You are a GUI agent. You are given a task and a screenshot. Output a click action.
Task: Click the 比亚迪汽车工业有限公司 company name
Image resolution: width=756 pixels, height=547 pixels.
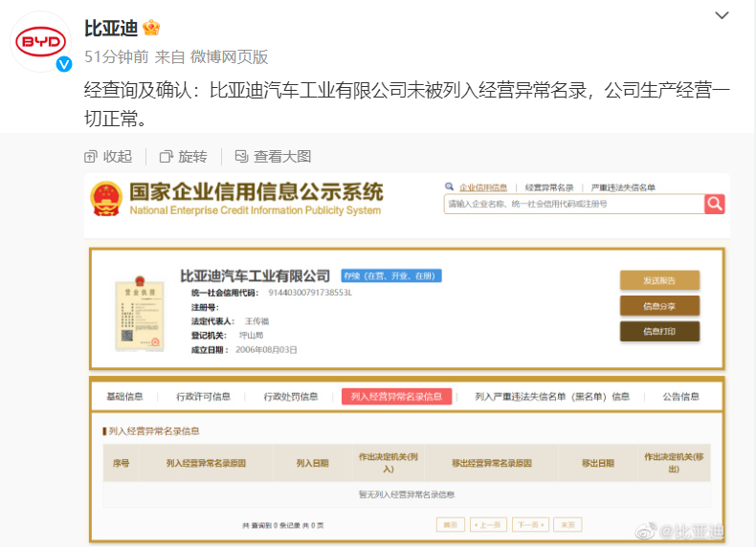pos(256,276)
